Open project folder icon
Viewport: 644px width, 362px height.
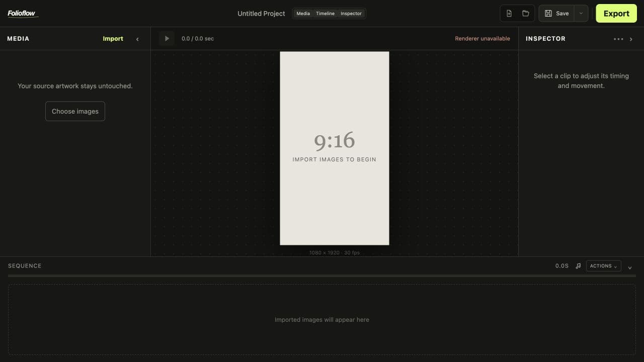pyautogui.click(x=526, y=14)
